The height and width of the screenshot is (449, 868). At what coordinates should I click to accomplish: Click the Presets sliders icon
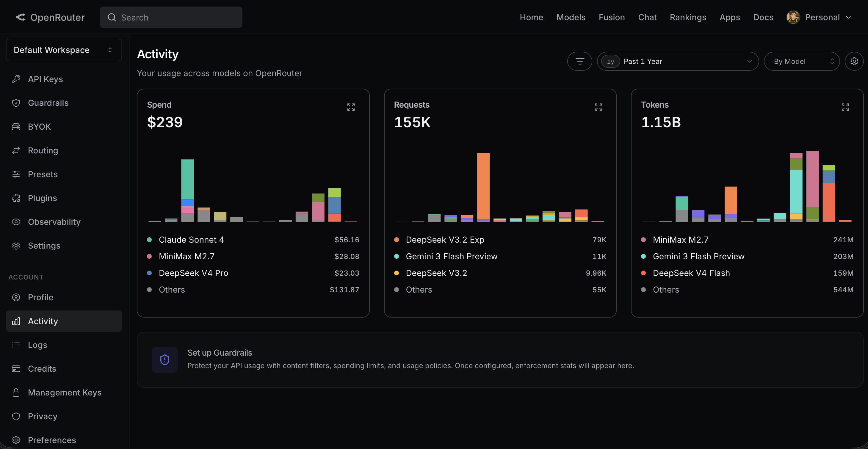pos(16,174)
